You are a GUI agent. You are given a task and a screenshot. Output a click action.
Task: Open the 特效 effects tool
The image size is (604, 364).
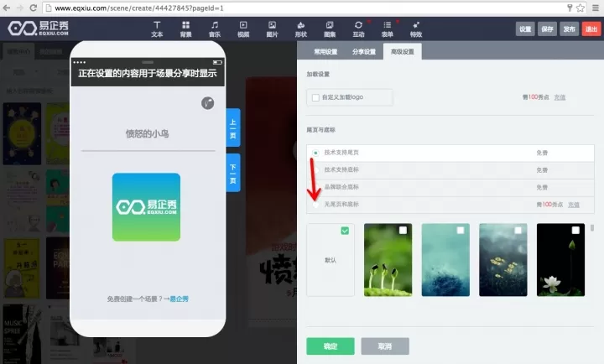pos(416,29)
